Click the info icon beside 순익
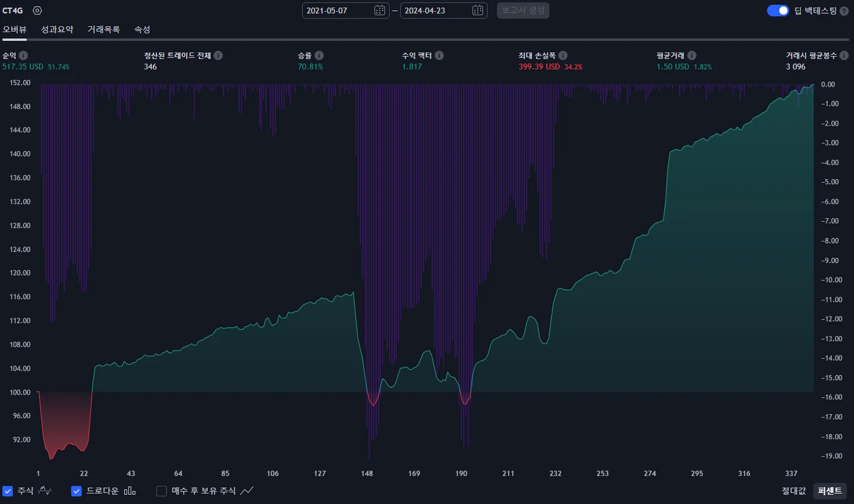Viewport: 854px width, 504px height. (23, 56)
